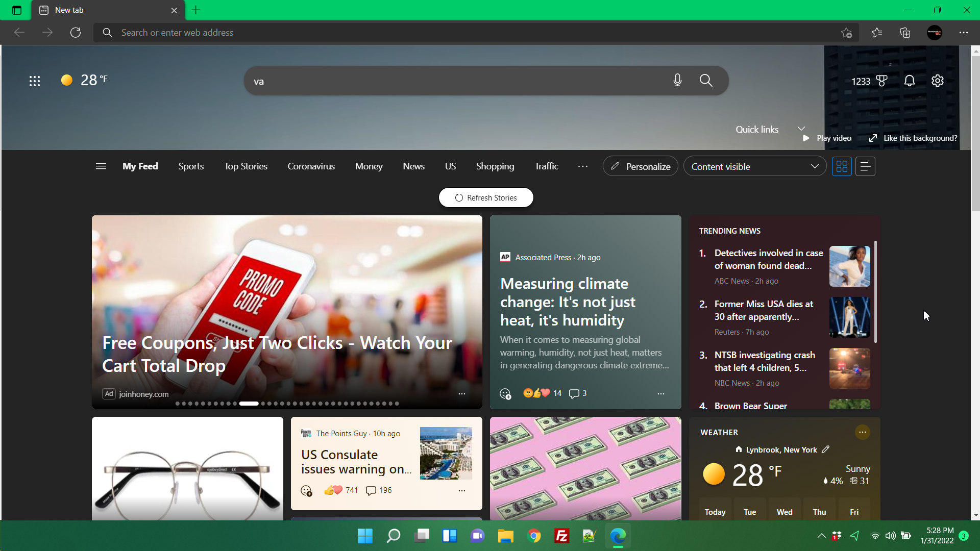The image size is (980, 551).
Task: Click the favorites star icon in toolbar
Action: 877,32
